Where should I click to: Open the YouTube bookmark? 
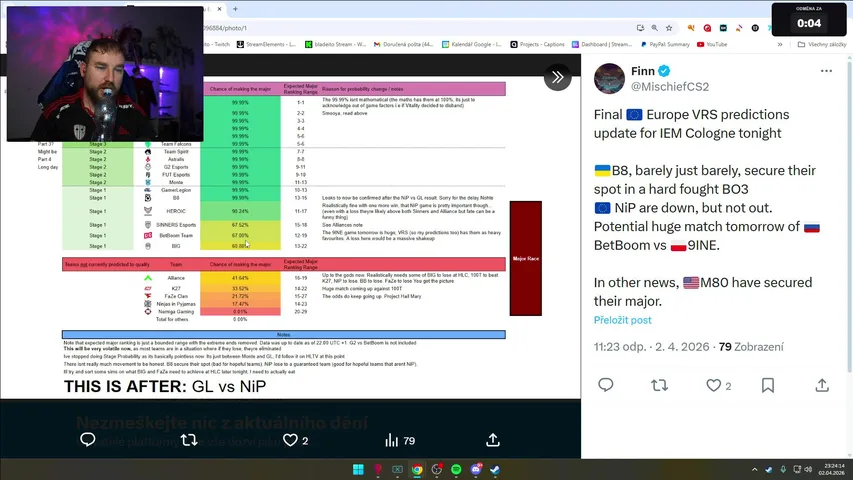coord(712,45)
